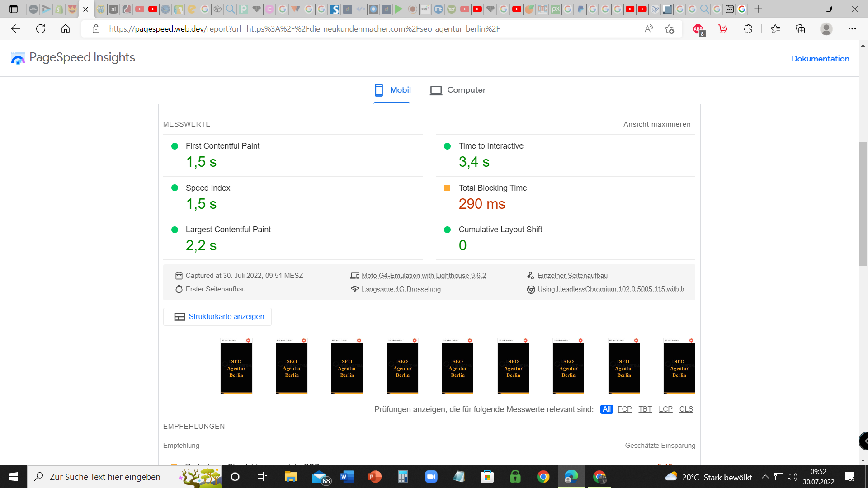The image size is (868, 488).
Task: Open the browser home page icon
Action: 66,29
